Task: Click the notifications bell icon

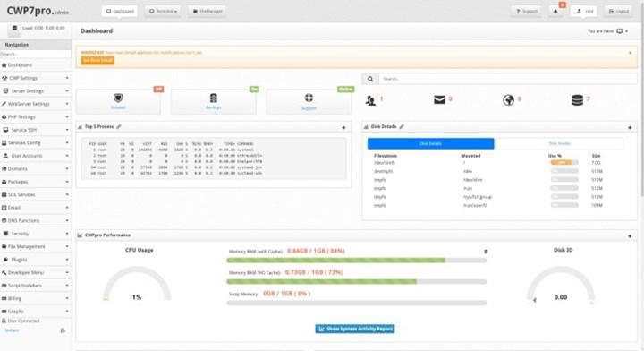Action: [x=555, y=11]
